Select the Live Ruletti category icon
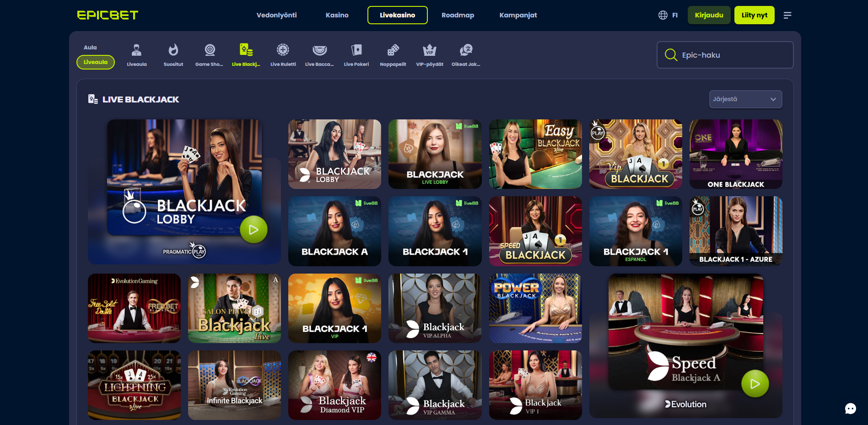Viewport: 868px width, 425px height. click(283, 50)
